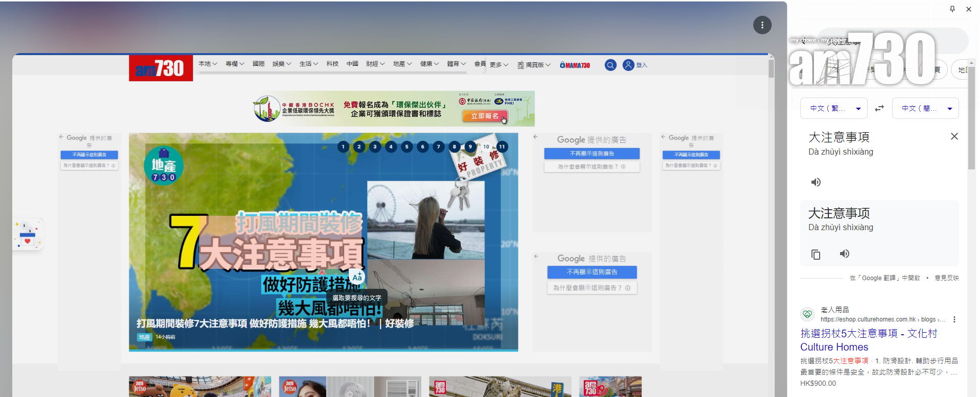
Task: Go to the 科技 menu item
Action: coord(332,64)
